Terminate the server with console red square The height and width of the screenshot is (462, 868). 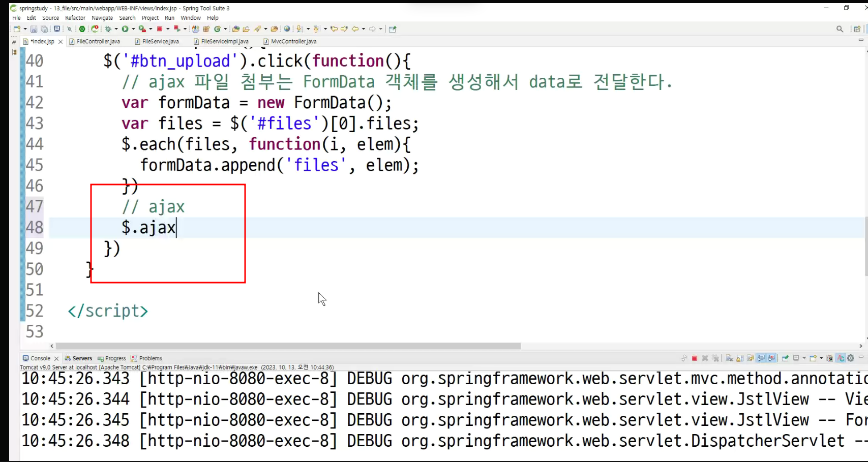(x=695, y=358)
